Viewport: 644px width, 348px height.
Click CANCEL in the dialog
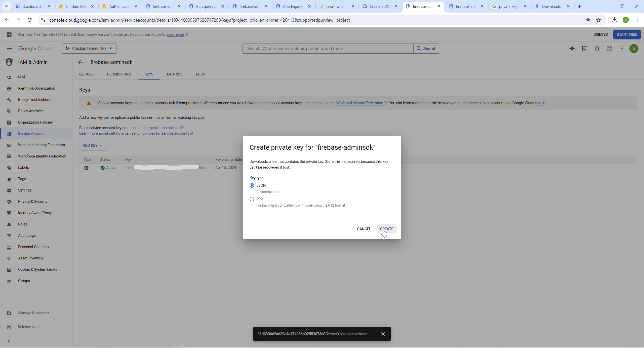point(364,229)
